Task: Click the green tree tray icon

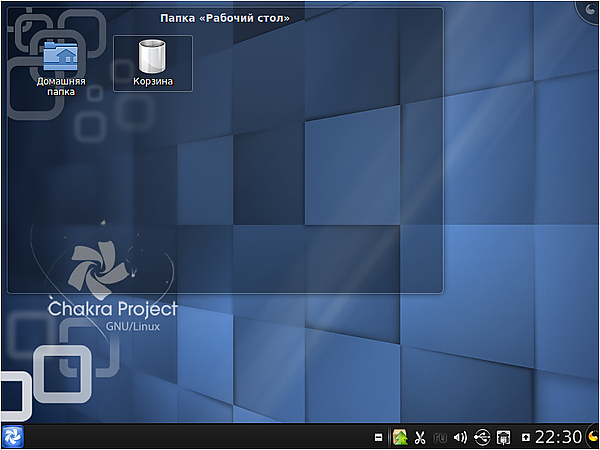Action: [400, 437]
